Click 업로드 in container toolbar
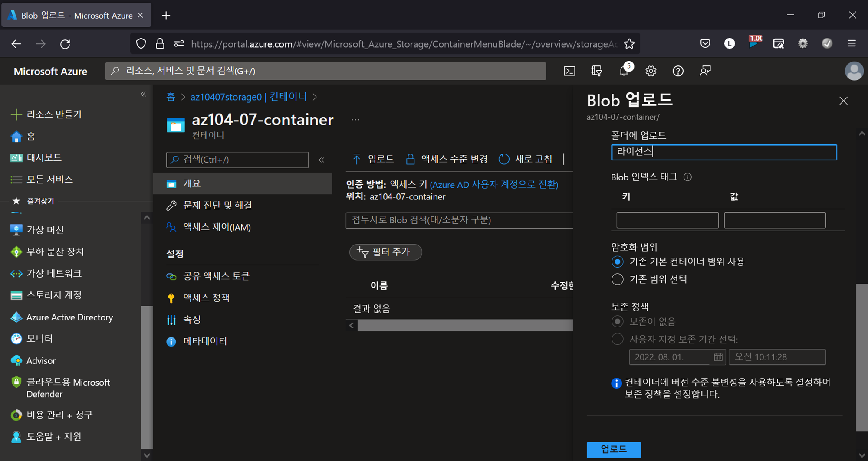Screen dimensions: 868x461 (x=373, y=159)
